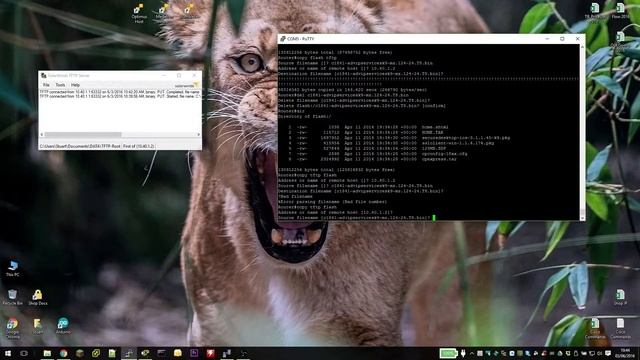Image resolution: width=640 pixels, height=360 pixels.
Task: Switch to the active PuTTY taskbar button
Action: tap(129, 353)
